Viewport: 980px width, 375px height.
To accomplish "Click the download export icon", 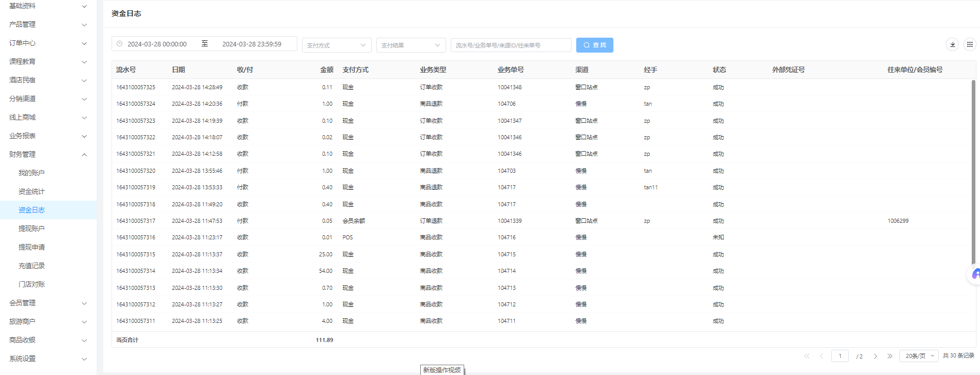I will 953,44.
